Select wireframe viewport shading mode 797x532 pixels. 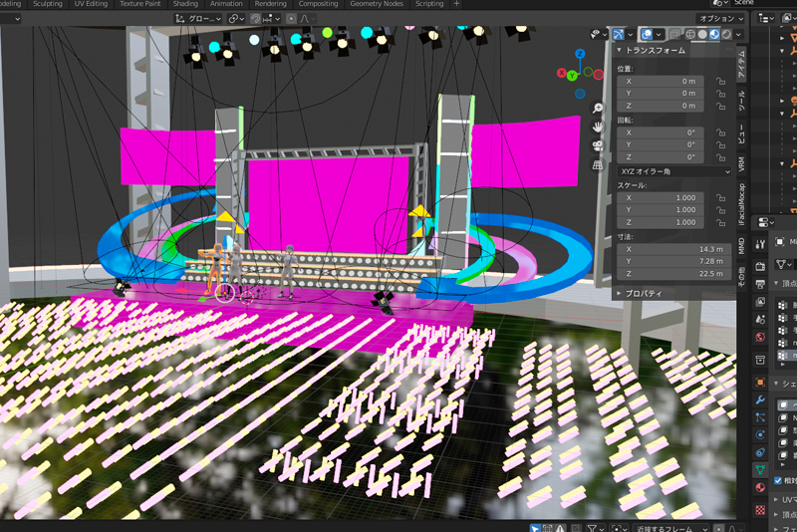(x=688, y=34)
